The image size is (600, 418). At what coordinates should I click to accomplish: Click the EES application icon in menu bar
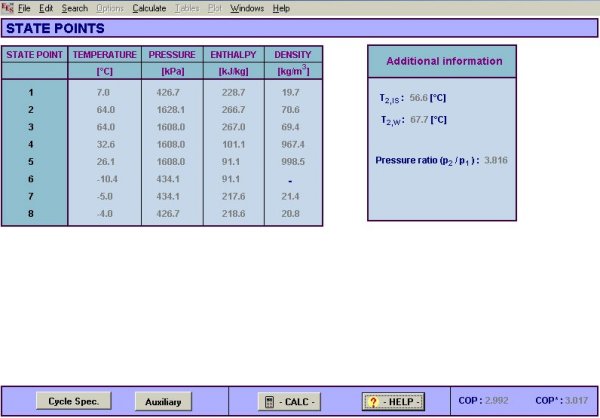pos(7,8)
